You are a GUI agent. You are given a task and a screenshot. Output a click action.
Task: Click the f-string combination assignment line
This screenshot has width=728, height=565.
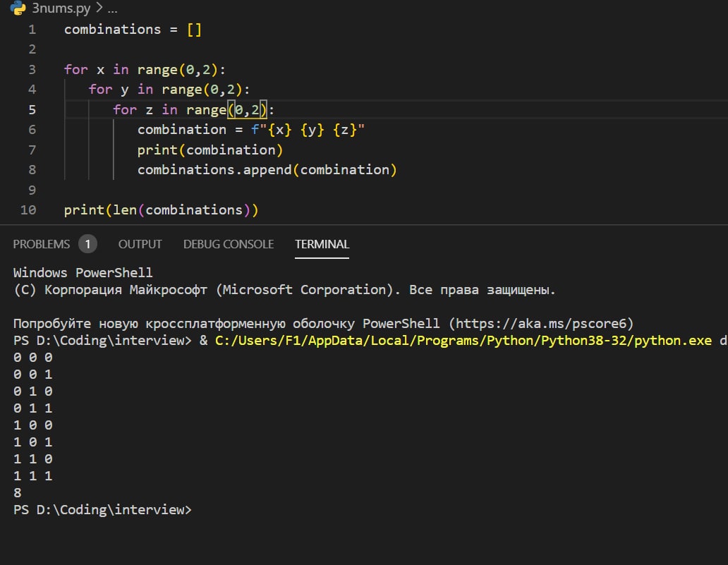coord(250,130)
